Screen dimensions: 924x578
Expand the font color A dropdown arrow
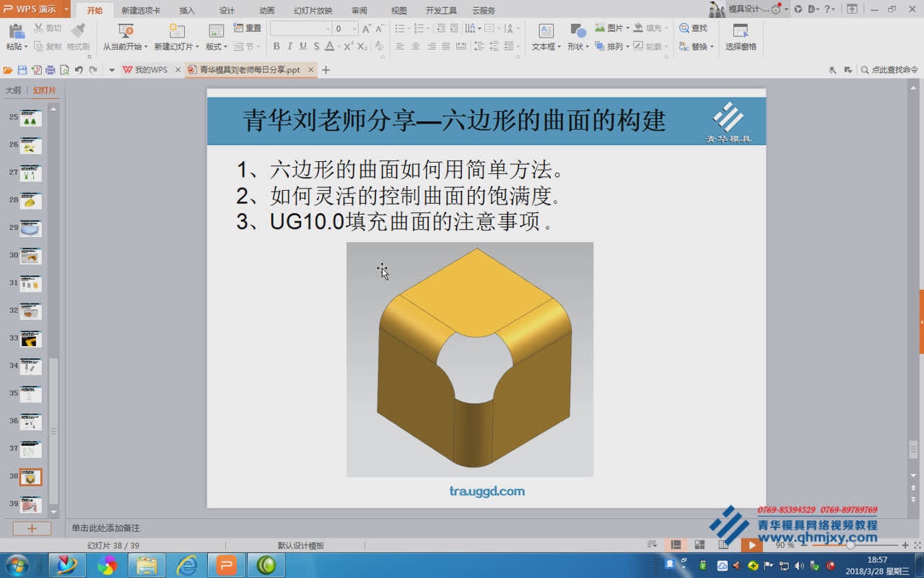(339, 46)
